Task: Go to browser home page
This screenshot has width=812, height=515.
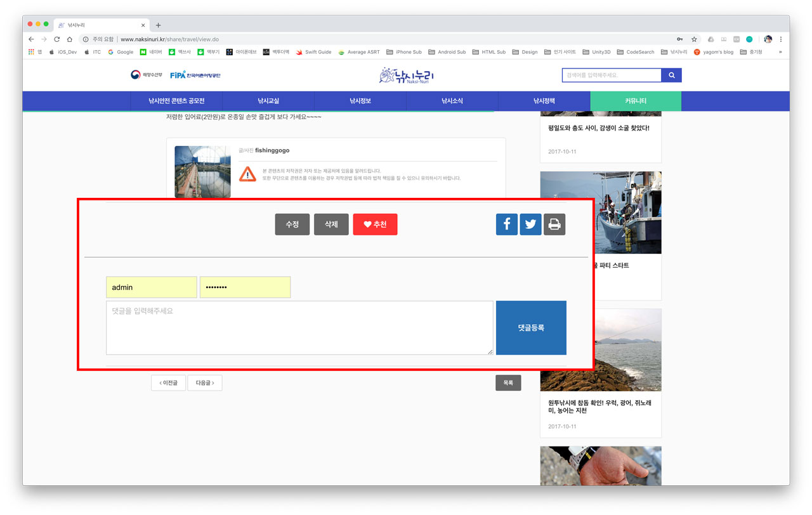Action: [70, 39]
